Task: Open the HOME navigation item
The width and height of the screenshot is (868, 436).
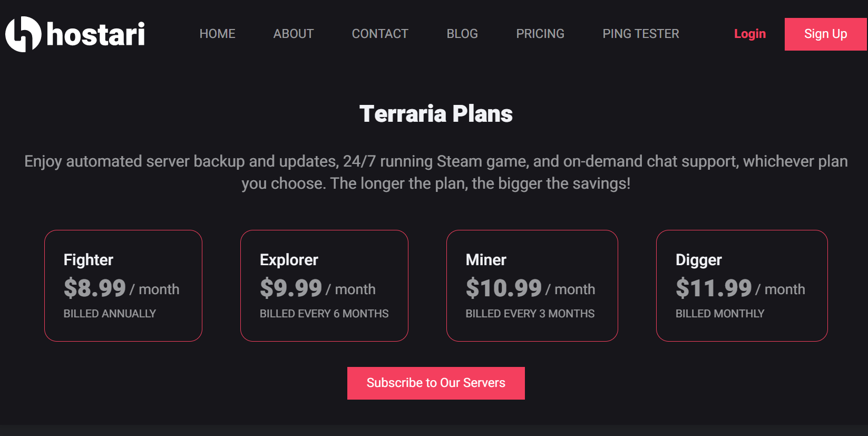Action: tap(217, 34)
